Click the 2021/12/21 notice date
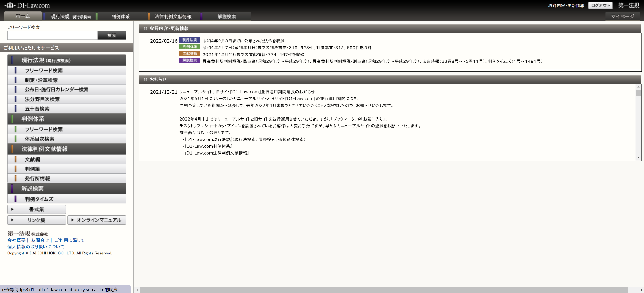This screenshot has height=293, width=644. 164,92
